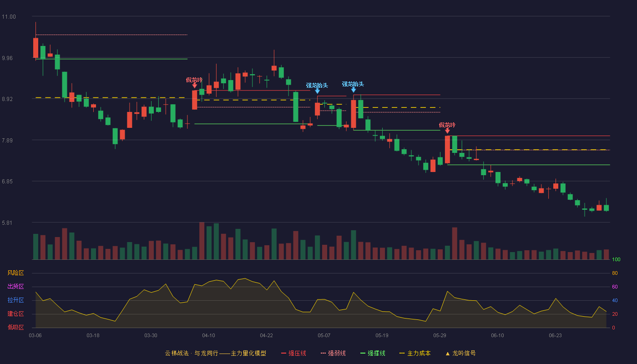Click the 03-30 date label

click(151, 335)
